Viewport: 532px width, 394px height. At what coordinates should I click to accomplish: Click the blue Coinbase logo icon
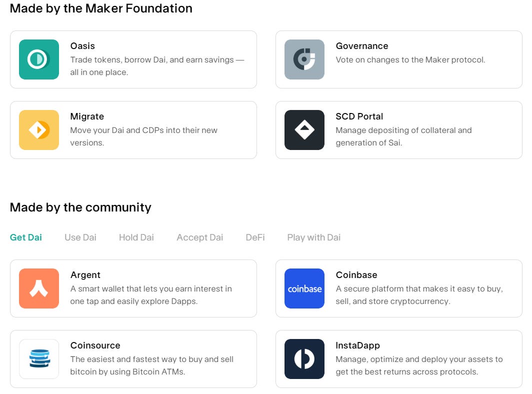(x=304, y=288)
